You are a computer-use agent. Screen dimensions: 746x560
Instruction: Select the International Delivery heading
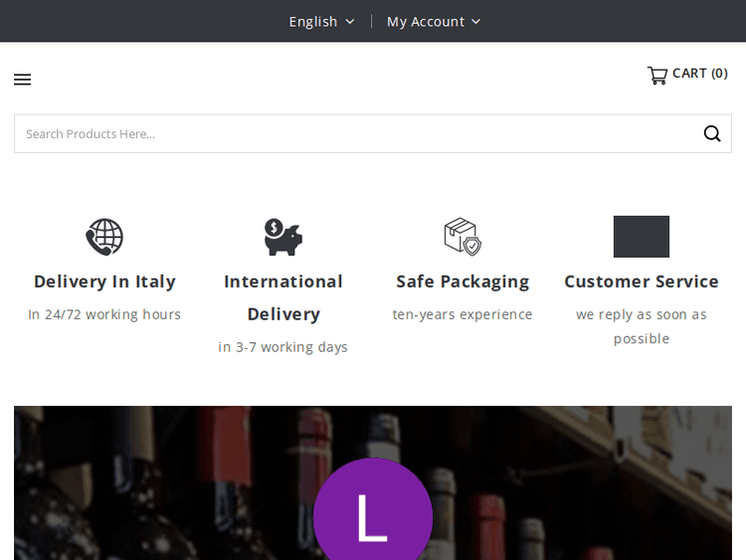point(283,297)
